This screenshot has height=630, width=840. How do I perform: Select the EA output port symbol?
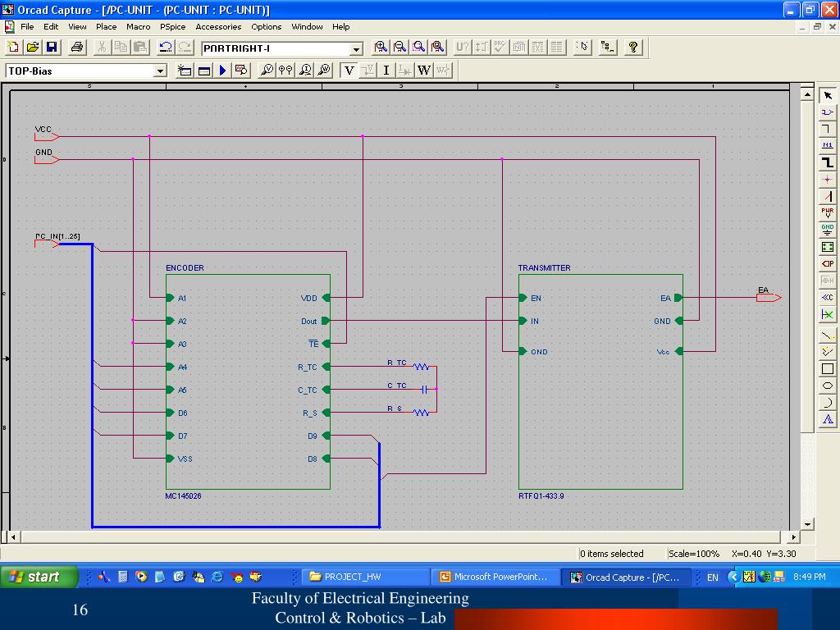click(769, 297)
